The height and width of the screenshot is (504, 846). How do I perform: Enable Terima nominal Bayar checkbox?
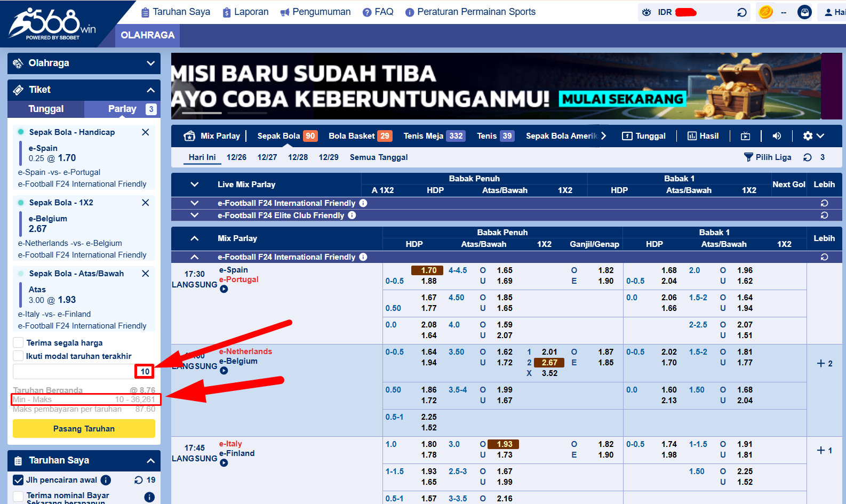18,497
